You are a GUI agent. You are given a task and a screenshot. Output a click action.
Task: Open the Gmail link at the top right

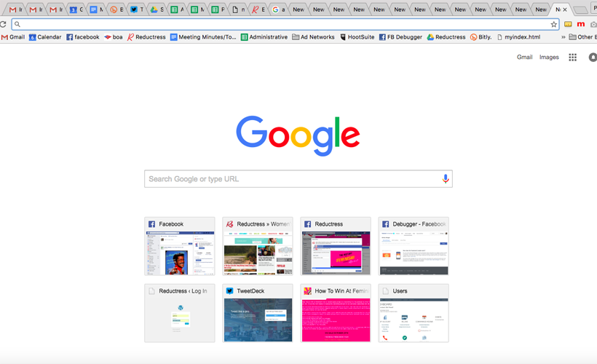pyautogui.click(x=524, y=58)
